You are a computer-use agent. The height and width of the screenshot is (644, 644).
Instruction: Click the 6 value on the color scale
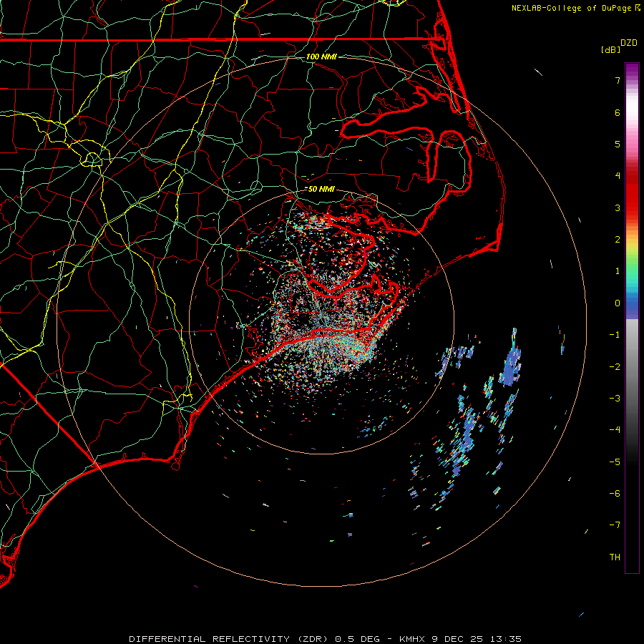coord(618,112)
